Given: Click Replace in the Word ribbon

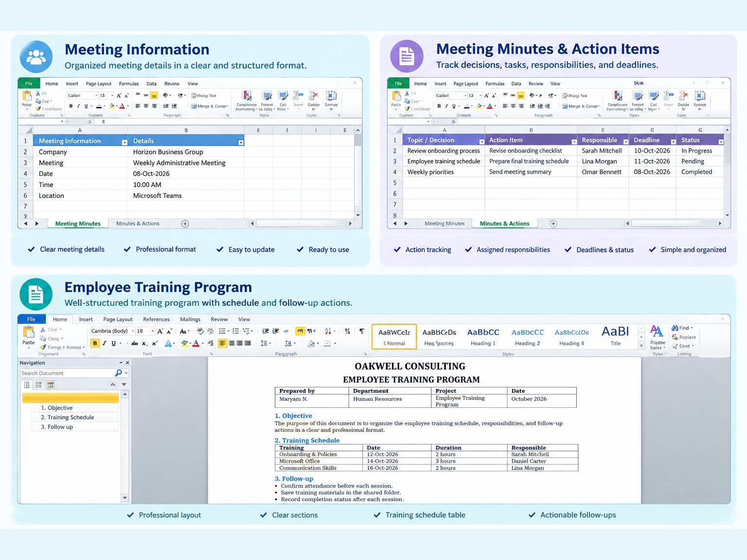Looking at the screenshot, I should click(684, 337).
